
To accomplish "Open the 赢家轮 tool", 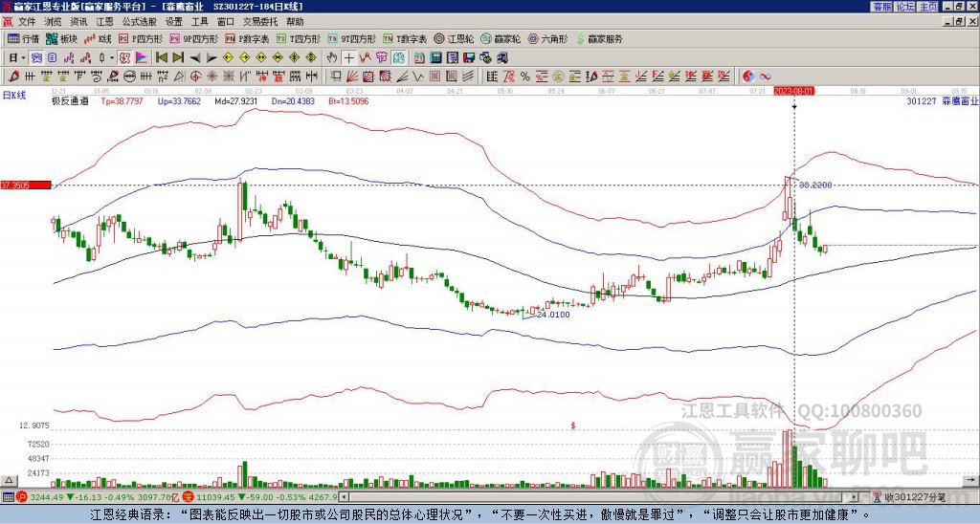I will click(501, 38).
